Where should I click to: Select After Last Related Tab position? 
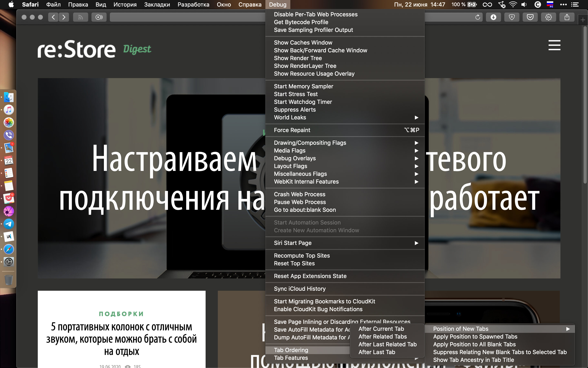tap(387, 344)
